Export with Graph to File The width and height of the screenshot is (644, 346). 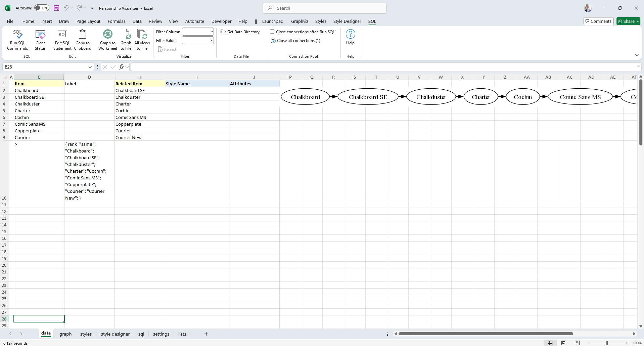click(x=126, y=40)
